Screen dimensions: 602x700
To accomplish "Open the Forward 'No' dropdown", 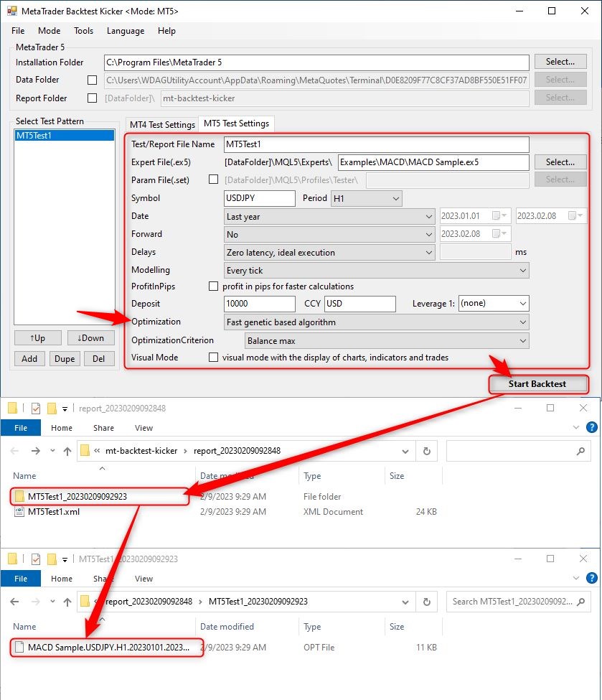I will click(x=329, y=234).
